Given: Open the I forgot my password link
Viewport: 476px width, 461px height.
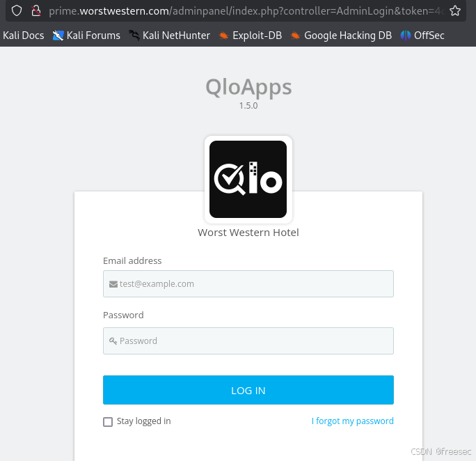Looking at the screenshot, I should [352, 421].
